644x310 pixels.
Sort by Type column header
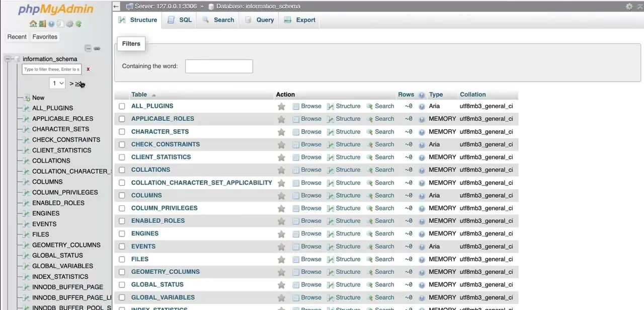pos(436,95)
